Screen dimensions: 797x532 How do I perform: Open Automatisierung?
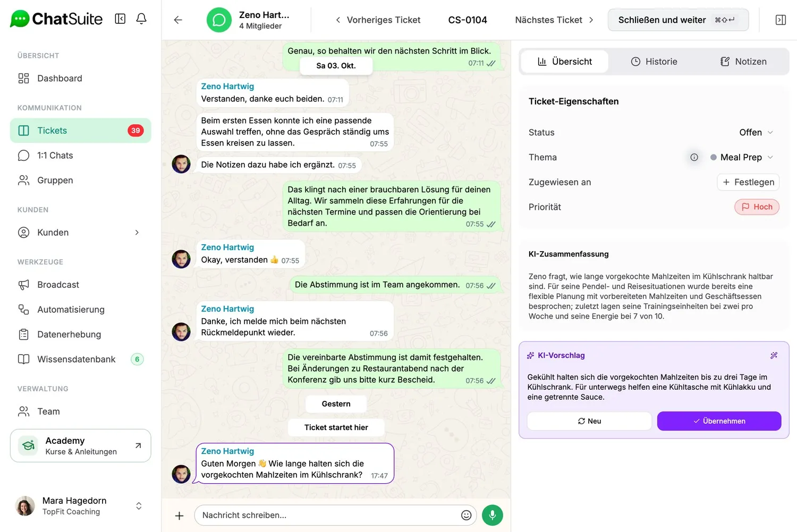tap(81, 310)
